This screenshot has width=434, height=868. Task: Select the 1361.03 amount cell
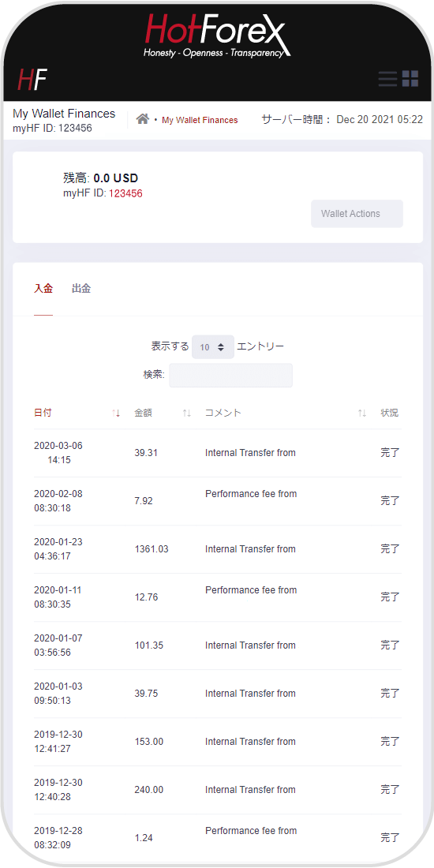pos(152,549)
